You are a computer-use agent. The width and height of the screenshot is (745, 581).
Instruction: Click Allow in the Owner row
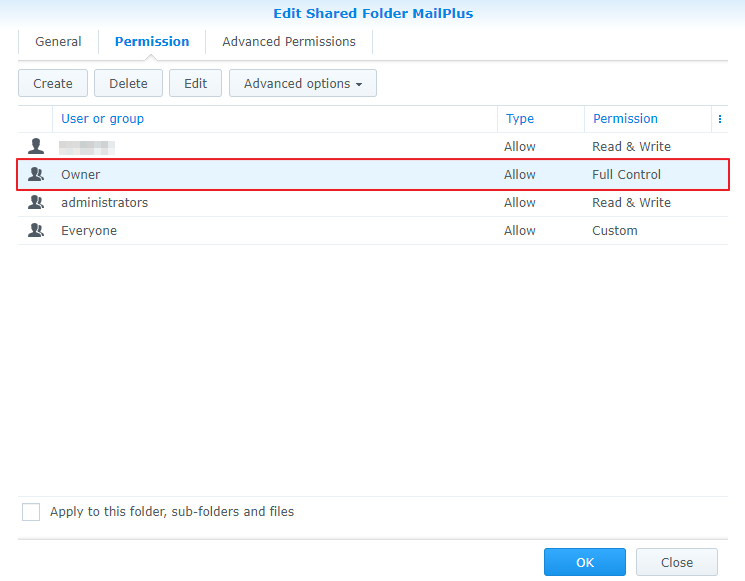[x=520, y=174]
